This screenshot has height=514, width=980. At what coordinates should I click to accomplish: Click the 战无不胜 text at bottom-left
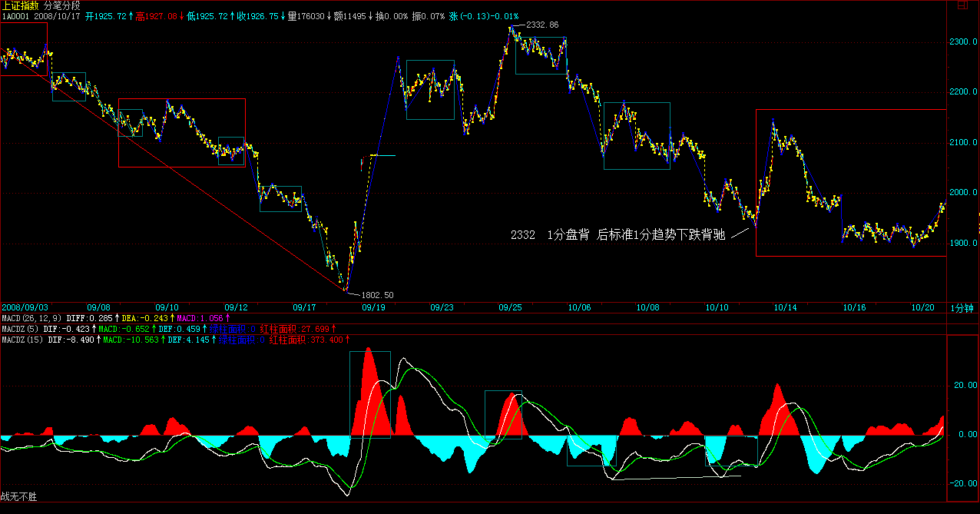(x=18, y=497)
